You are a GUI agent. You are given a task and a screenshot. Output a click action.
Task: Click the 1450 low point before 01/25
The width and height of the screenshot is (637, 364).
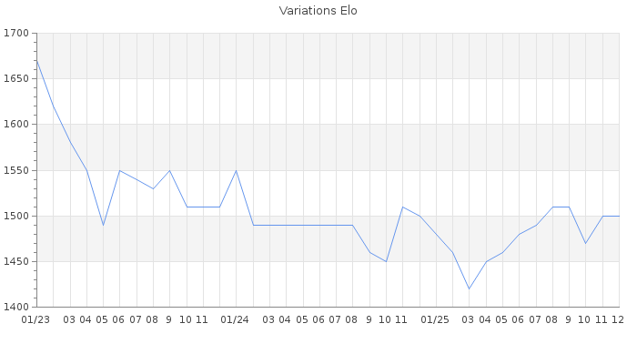[386, 261]
